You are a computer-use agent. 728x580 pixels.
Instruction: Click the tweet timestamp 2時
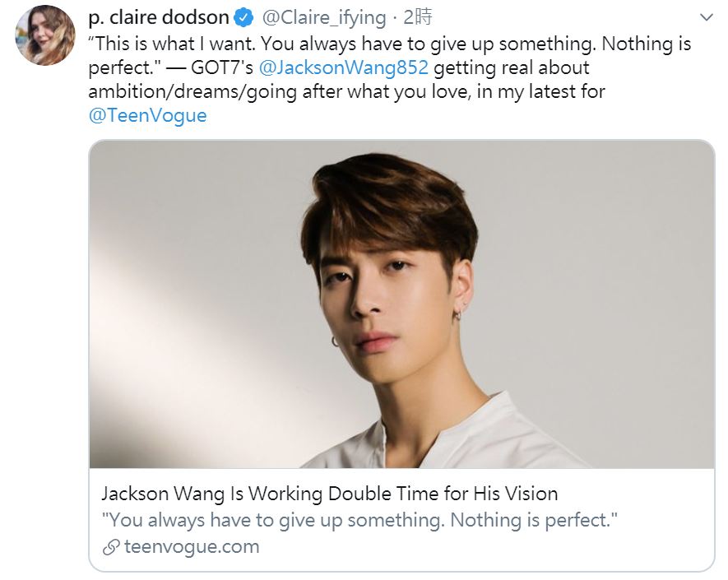[417, 17]
